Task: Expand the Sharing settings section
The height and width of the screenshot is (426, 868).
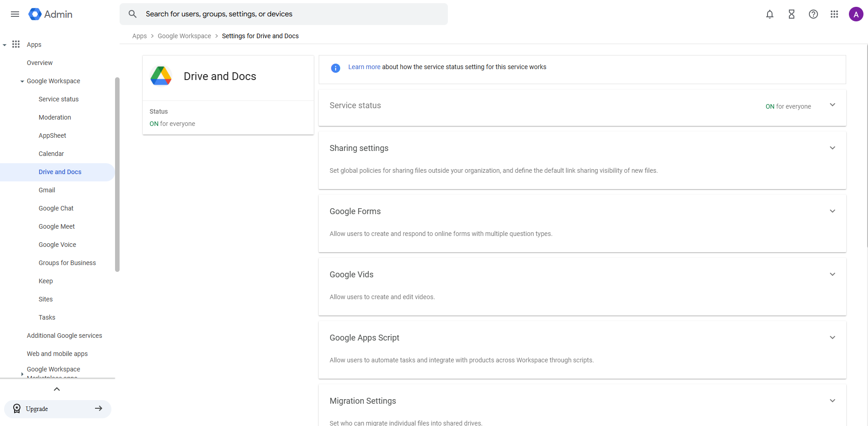Action: [x=832, y=148]
